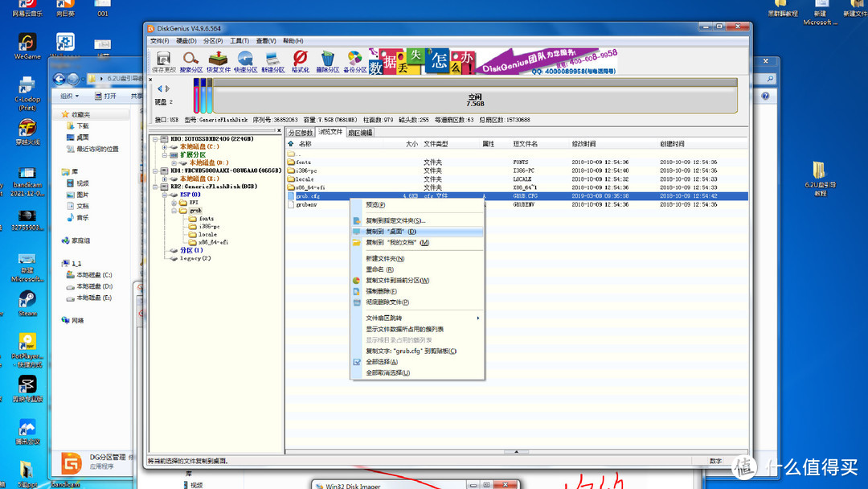The width and height of the screenshot is (868, 489).
Task: Click the 搜索分区 (Search Partition) toolbar icon
Action: pos(190,62)
